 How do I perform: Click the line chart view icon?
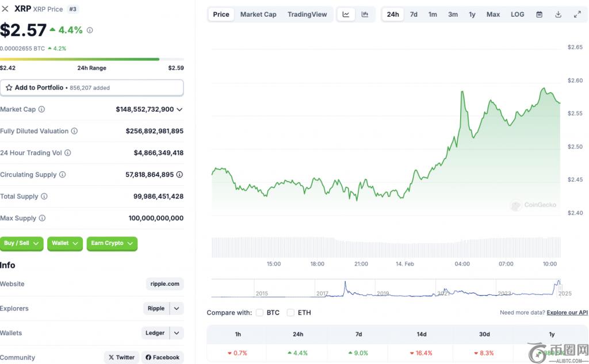[x=346, y=14]
